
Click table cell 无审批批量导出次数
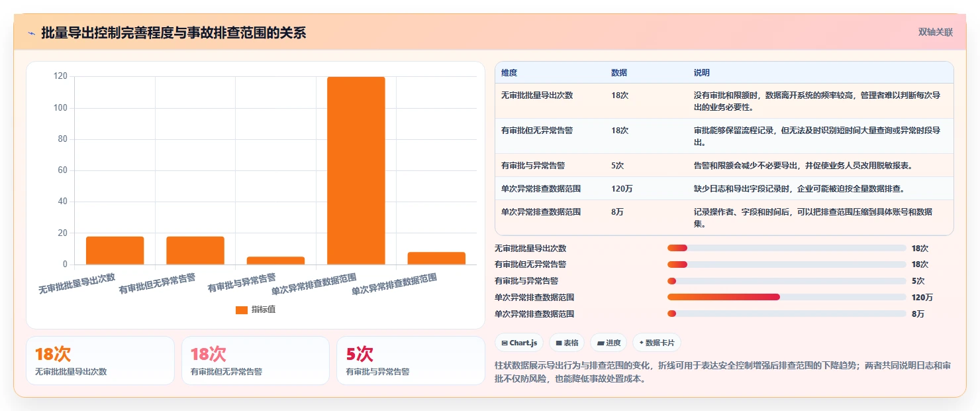tap(537, 95)
